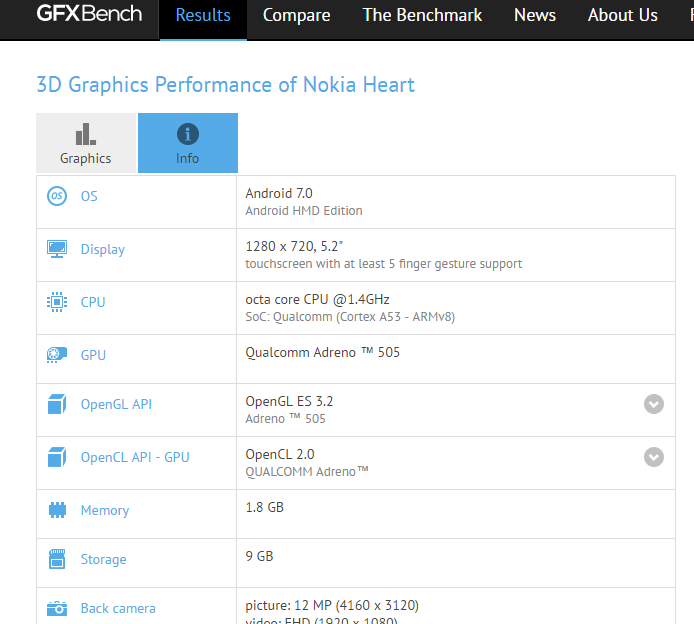Click the GPU card icon
Image resolution: width=694 pixels, height=624 pixels.
(x=57, y=355)
